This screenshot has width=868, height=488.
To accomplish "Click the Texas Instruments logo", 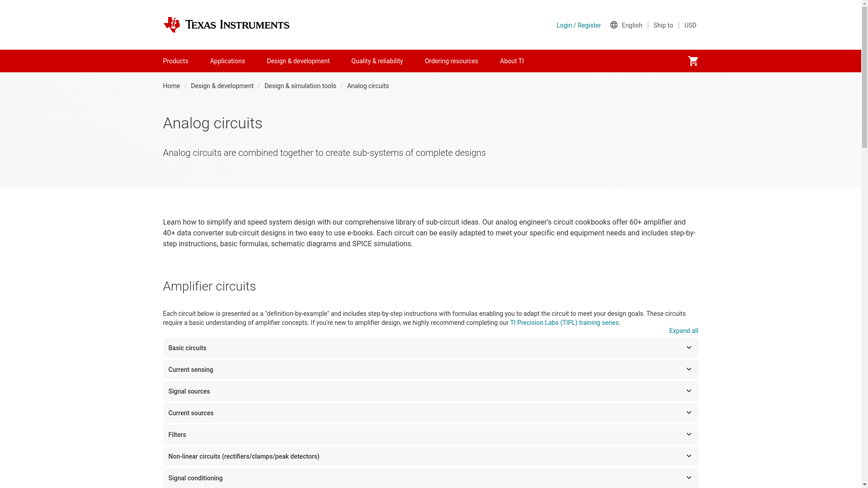I will [x=226, y=25].
